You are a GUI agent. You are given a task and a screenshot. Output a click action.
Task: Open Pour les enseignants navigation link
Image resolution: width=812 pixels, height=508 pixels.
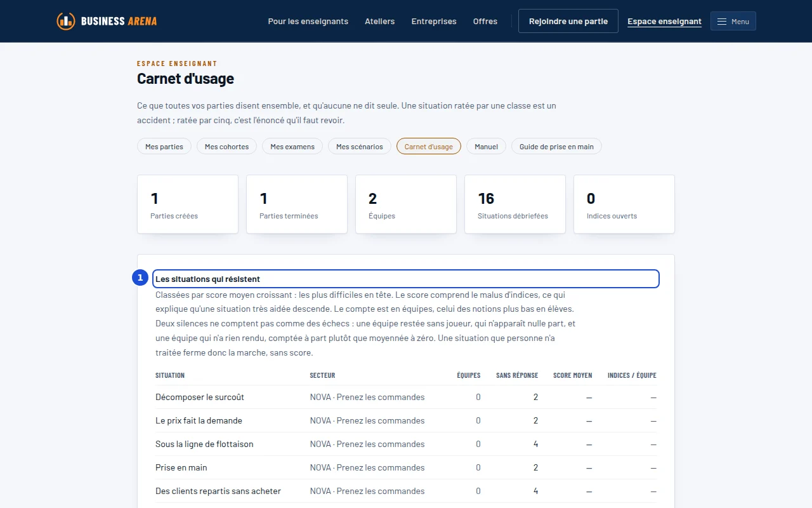click(x=308, y=21)
